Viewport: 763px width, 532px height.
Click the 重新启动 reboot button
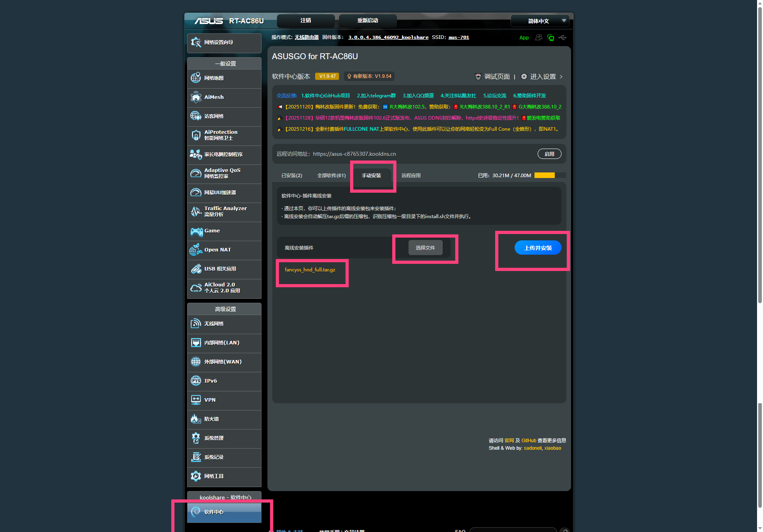coord(368,21)
